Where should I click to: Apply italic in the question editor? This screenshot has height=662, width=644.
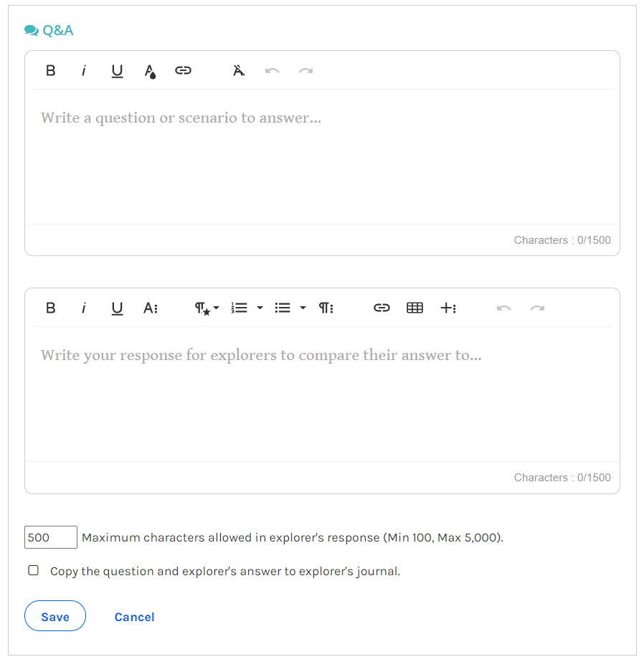tap(84, 70)
